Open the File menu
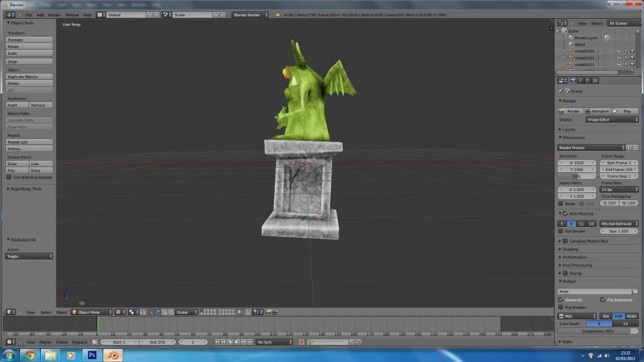The image size is (644, 362). click(x=29, y=15)
